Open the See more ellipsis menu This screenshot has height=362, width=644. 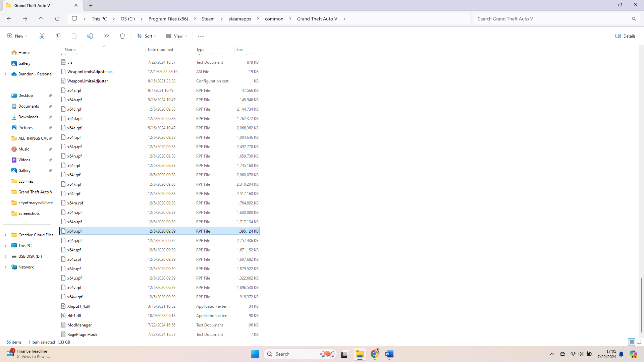pos(201,36)
